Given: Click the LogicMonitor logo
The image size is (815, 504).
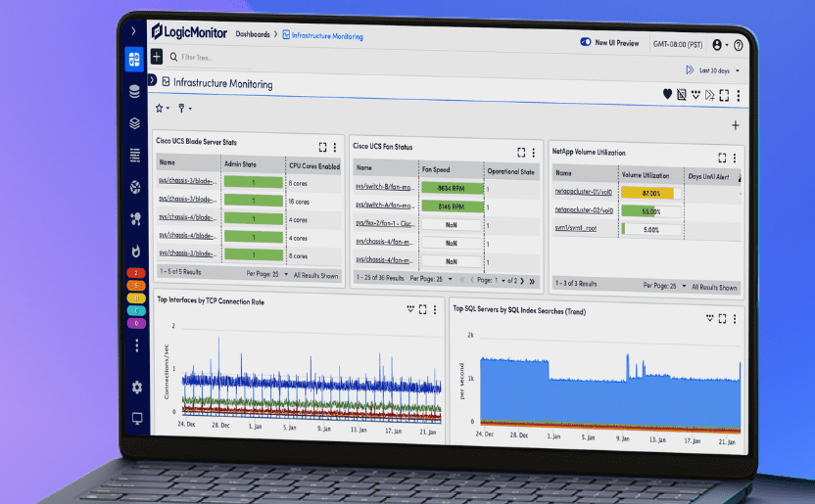Looking at the screenshot, I should point(189,31).
